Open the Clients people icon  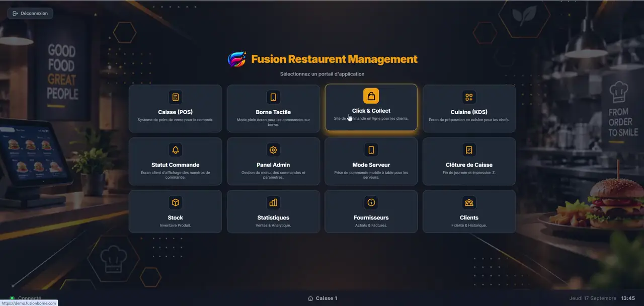tap(469, 202)
